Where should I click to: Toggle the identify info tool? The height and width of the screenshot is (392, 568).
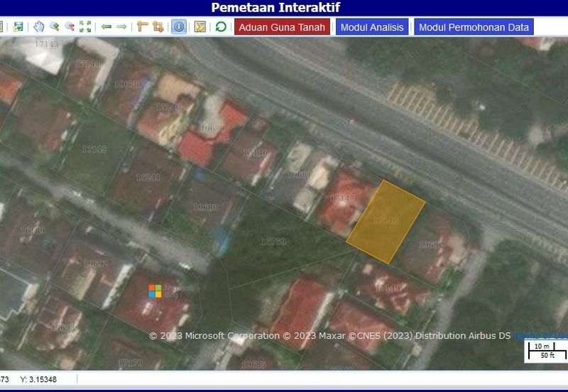(178, 27)
